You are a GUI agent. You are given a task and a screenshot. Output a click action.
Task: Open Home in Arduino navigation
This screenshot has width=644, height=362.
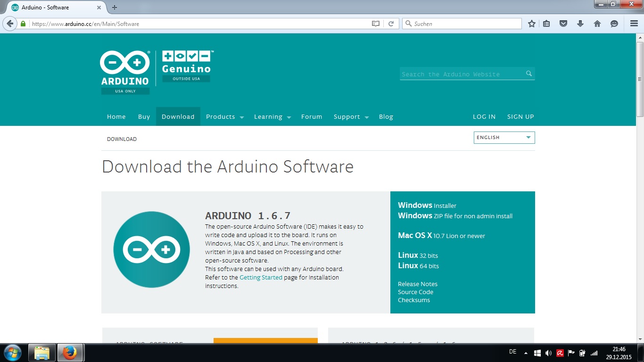[116, 116]
